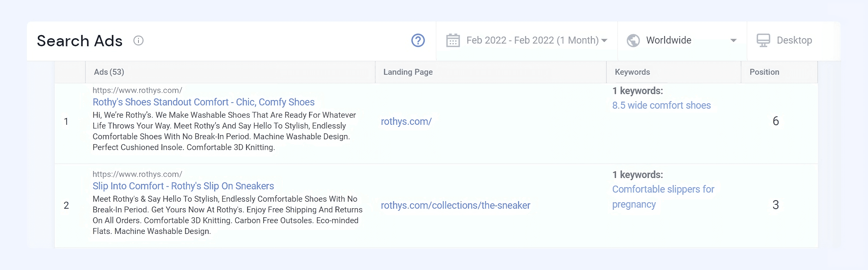Click '1 keywords:' label in first row
Viewport: 868px width, 270px height.
click(x=637, y=91)
